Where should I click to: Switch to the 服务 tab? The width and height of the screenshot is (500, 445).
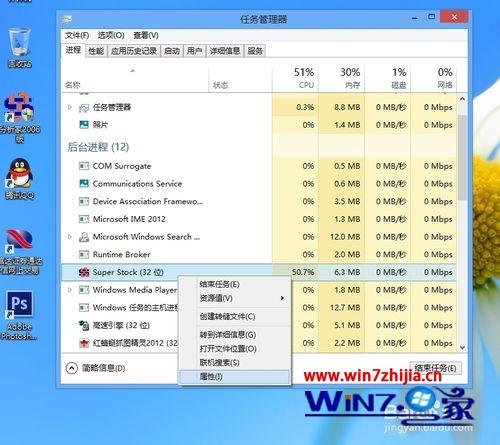click(255, 51)
